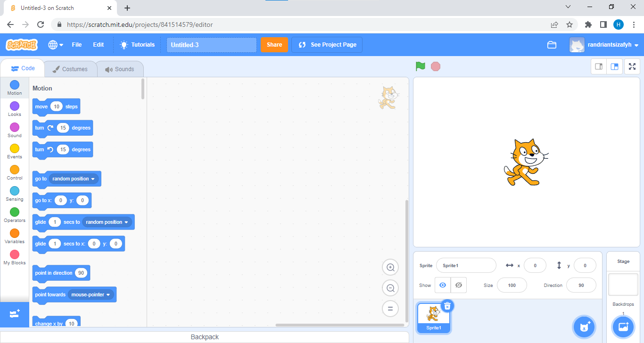Click the project title field Untitled-3
This screenshot has width=644, height=343.
pyautogui.click(x=212, y=45)
